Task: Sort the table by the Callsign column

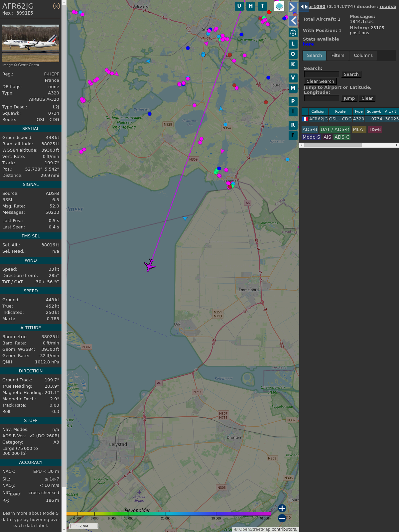Action: tap(318, 112)
